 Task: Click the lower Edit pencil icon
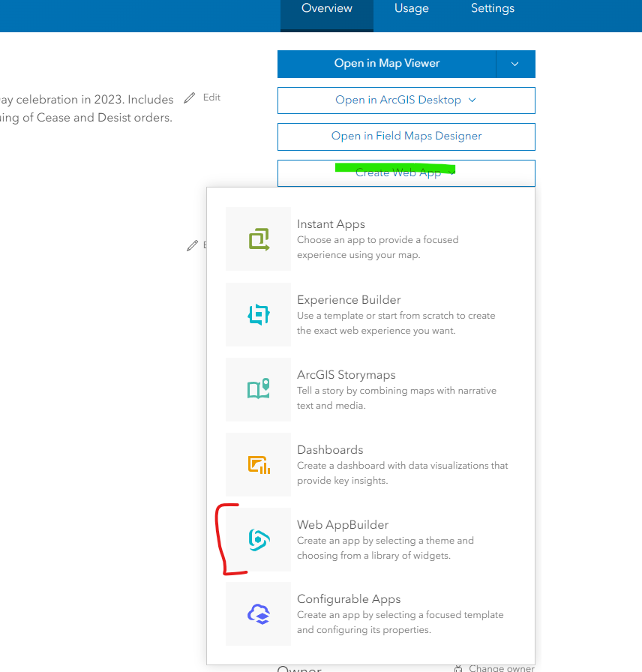click(193, 245)
